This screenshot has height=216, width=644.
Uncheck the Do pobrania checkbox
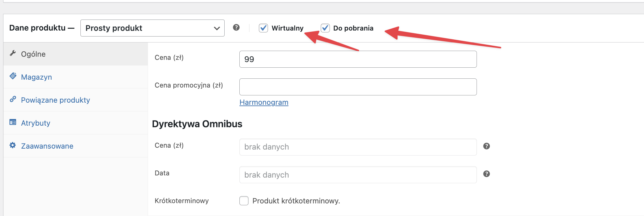(325, 28)
